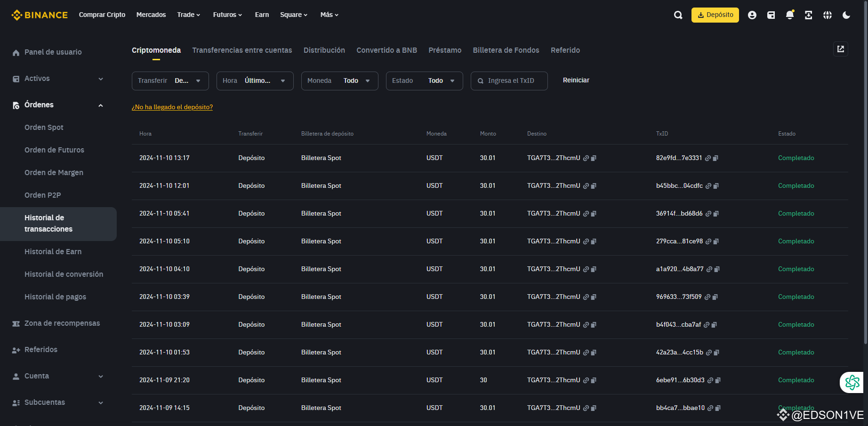Expand the Trade menu in header
This screenshot has width=868, height=426.
pos(189,15)
